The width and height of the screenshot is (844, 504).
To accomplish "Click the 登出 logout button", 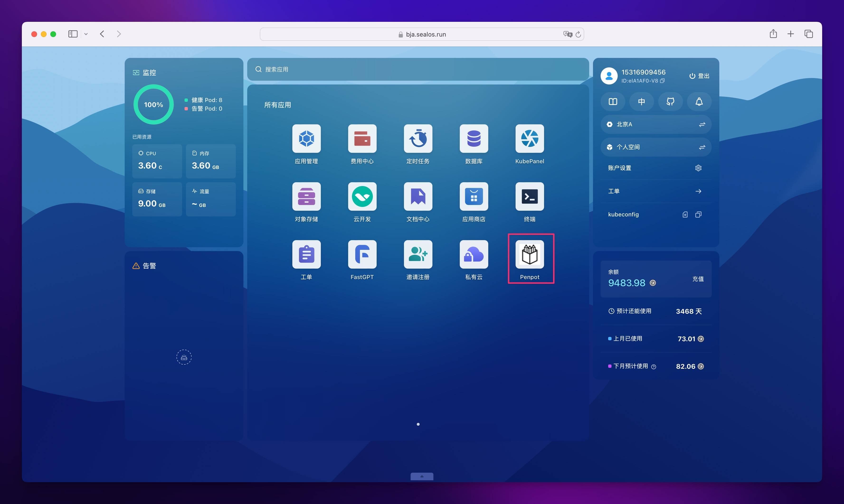I will [x=699, y=76].
